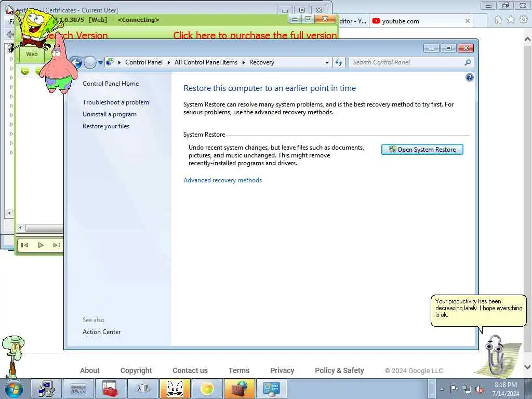Viewport: 532px width, 399px height.
Task: Open Uninstall a program link
Action: [x=110, y=114]
